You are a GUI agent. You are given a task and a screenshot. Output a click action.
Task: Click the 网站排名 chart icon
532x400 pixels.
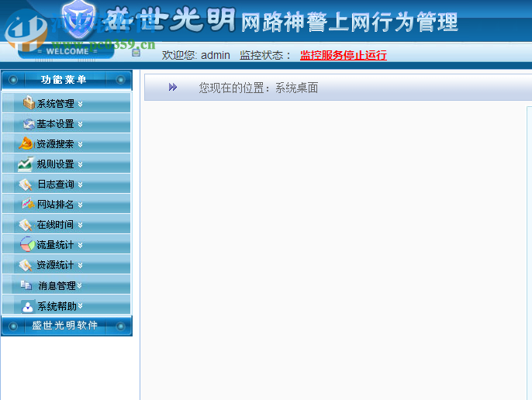tap(29, 204)
